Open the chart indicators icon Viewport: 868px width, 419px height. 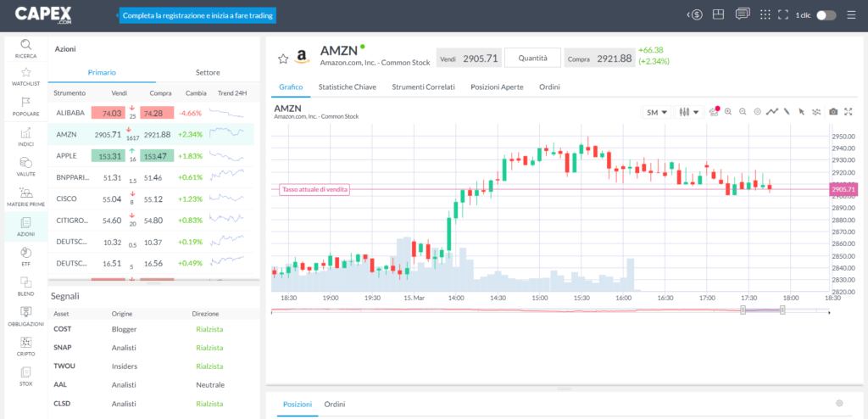[x=816, y=111]
